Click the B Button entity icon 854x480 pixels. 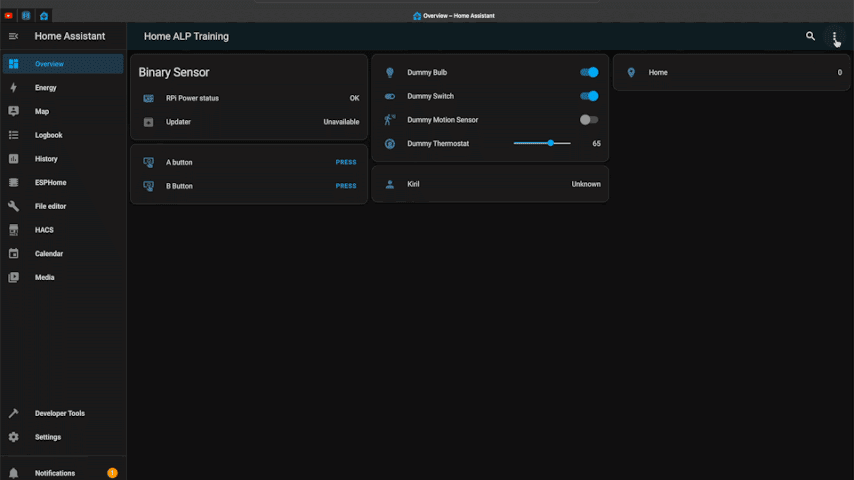pyautogui.click(x=148, y=186)
